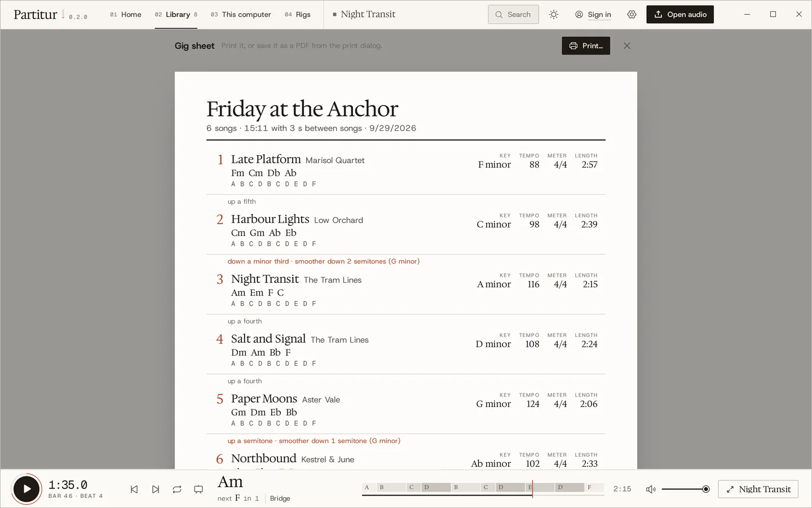Click the tempo 124 value for Paper Moons

click(x=533, y=404)
